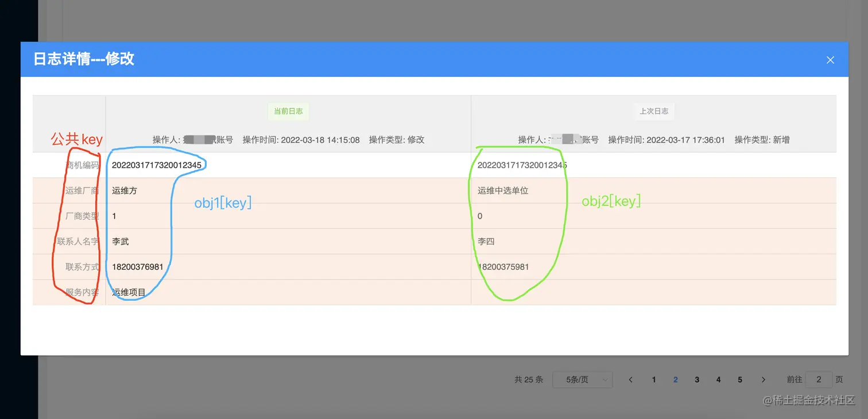Open the 5条/页 page size dropdown
This screenshot has height=419, width=868.
pyautogui.click(x=582, y=379)
